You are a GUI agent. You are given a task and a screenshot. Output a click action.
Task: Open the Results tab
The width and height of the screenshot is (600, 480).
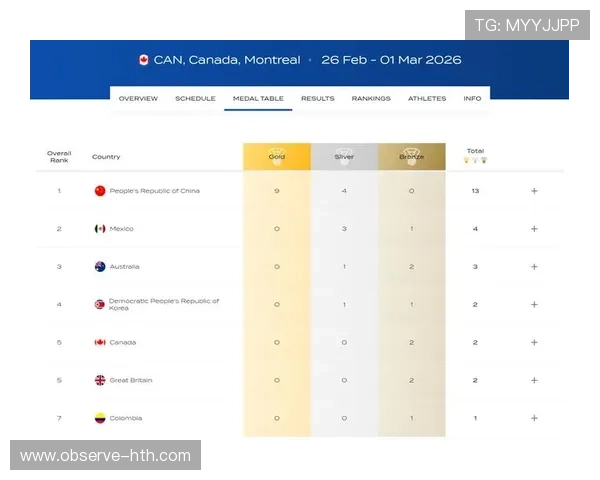click(x=318, y=99)
